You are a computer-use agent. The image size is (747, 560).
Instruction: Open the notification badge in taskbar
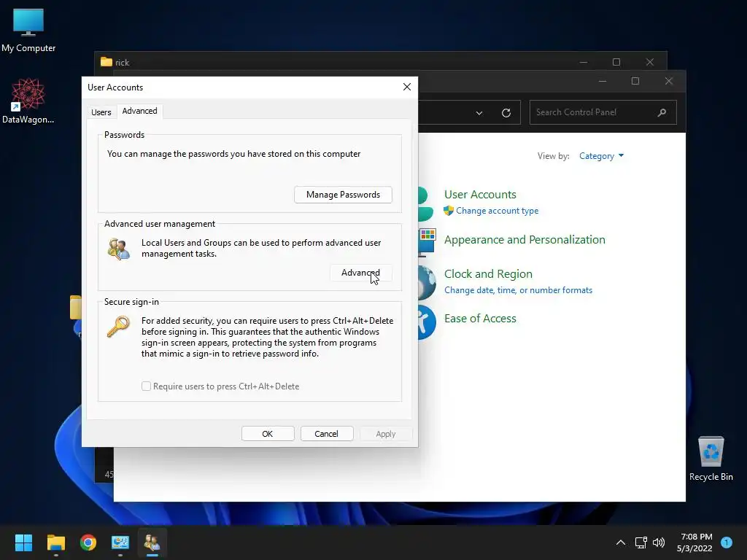click(727, 542)
